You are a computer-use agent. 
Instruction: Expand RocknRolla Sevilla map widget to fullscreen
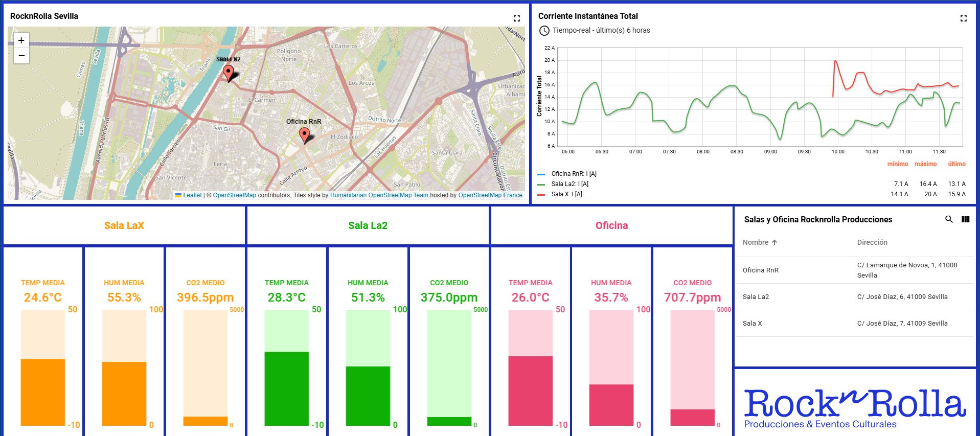517,18
